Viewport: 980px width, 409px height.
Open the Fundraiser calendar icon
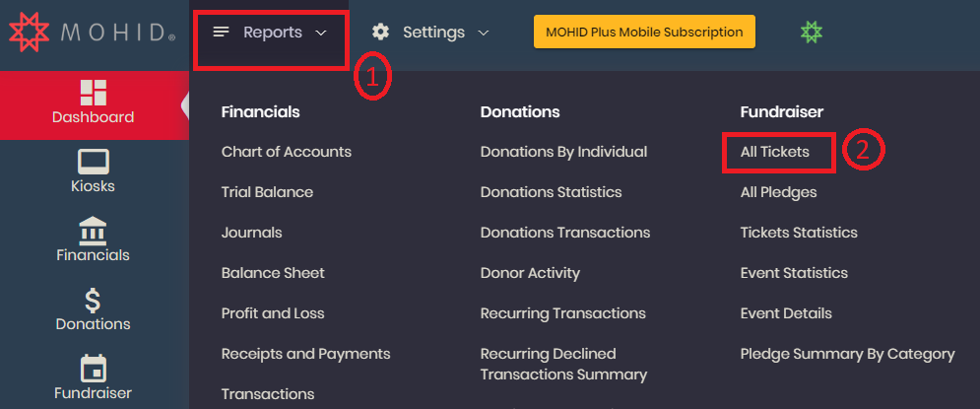pos(94,369)
